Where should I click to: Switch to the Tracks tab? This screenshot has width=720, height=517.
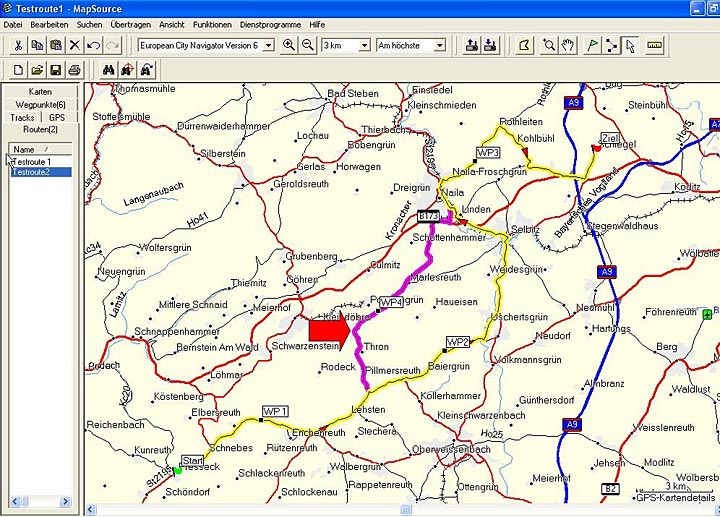[x=22, y=117]
